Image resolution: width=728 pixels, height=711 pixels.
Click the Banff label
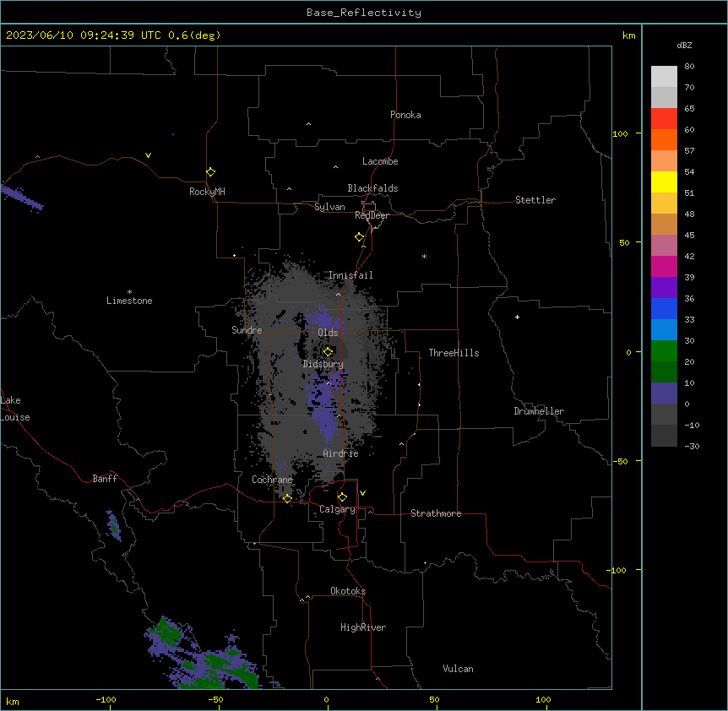coord(105,479)
